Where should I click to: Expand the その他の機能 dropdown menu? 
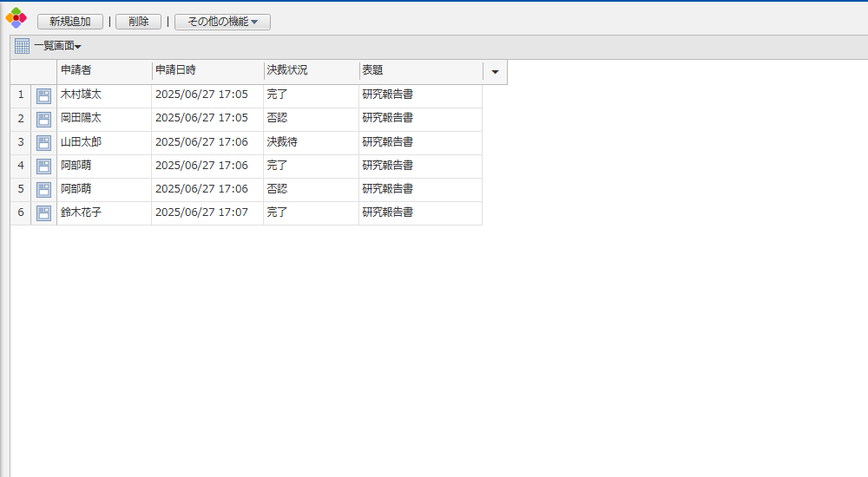point(222,22)
